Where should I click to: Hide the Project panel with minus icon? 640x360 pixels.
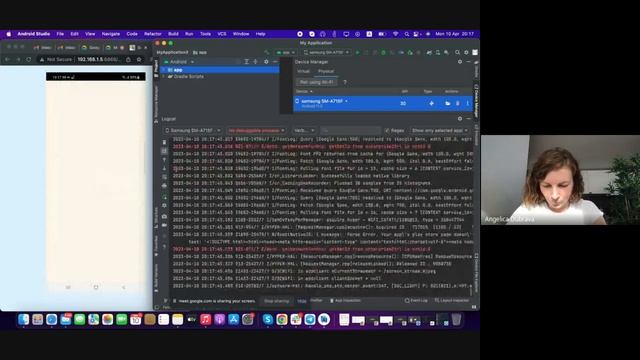[275, 62]
